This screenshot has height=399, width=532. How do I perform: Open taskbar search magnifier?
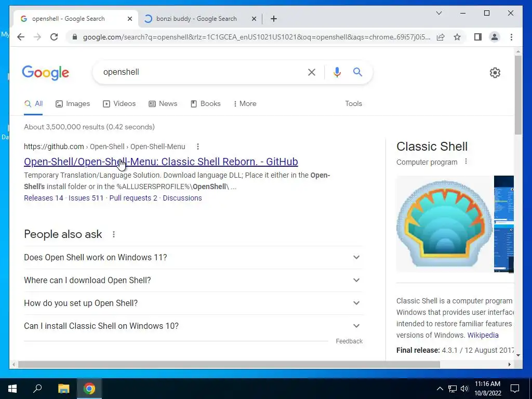pyautogui.click(x=37, y=389)
